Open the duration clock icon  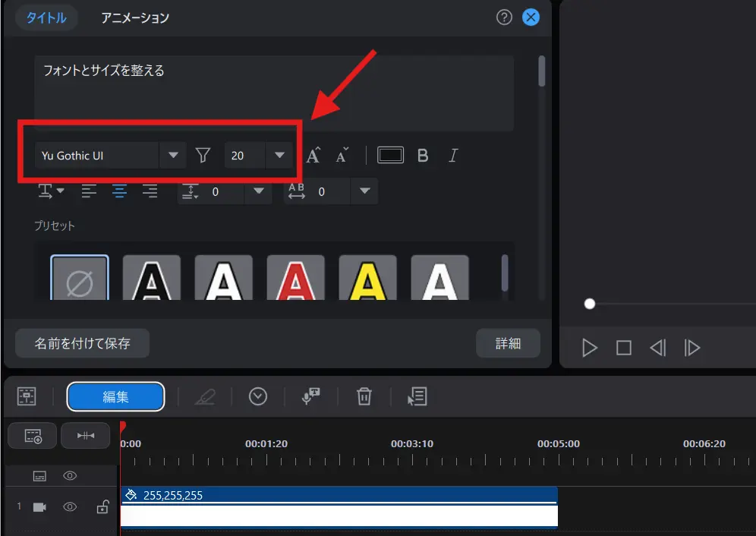pos(258,396)
